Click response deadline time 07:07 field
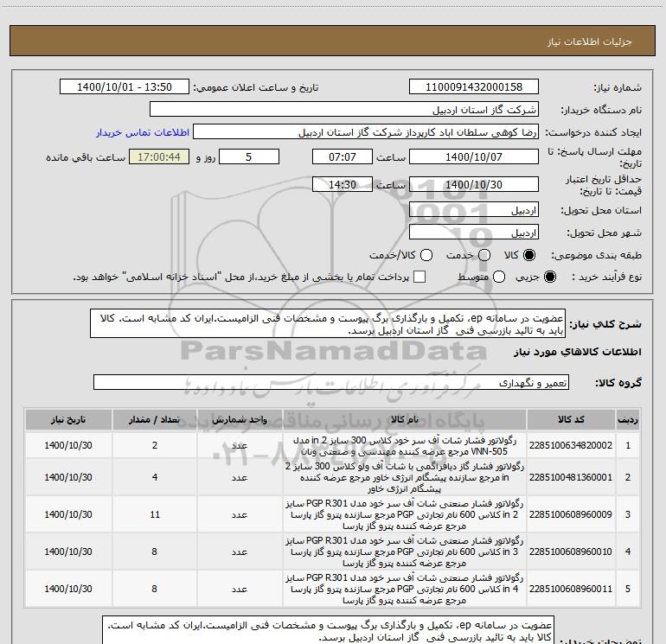Screen dimensions: 666x644 click(x=343, y=156)
